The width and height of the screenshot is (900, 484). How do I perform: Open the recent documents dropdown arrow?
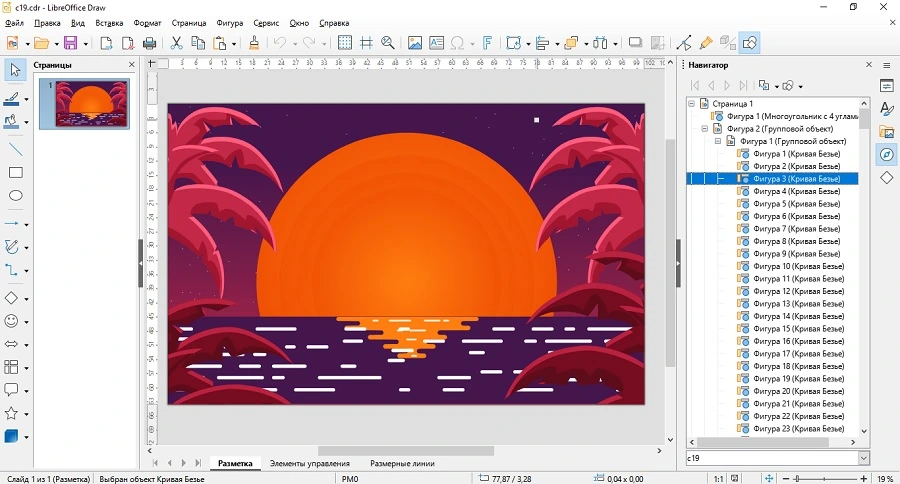tap(56, 44)
